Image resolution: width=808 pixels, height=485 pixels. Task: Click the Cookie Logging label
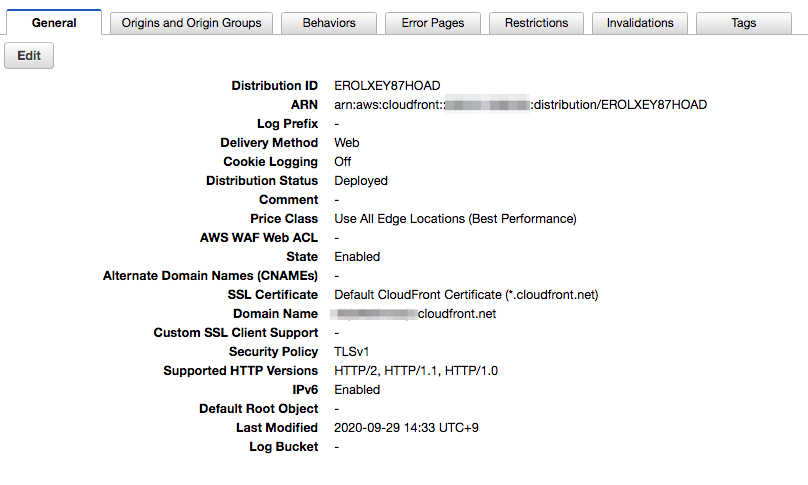coord(271,162)
